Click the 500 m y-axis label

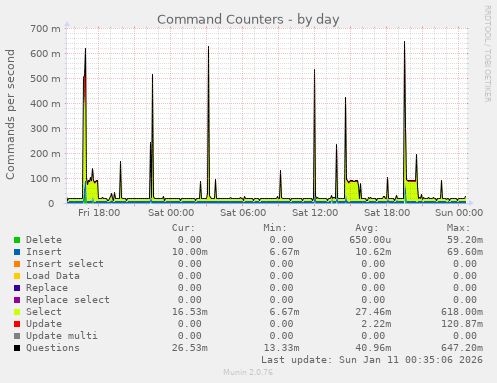coord(46,79)
